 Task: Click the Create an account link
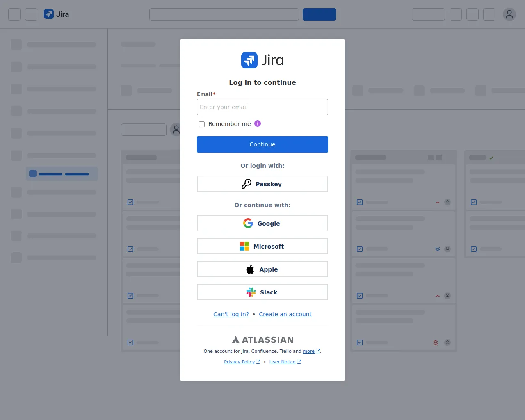point(285,314)
